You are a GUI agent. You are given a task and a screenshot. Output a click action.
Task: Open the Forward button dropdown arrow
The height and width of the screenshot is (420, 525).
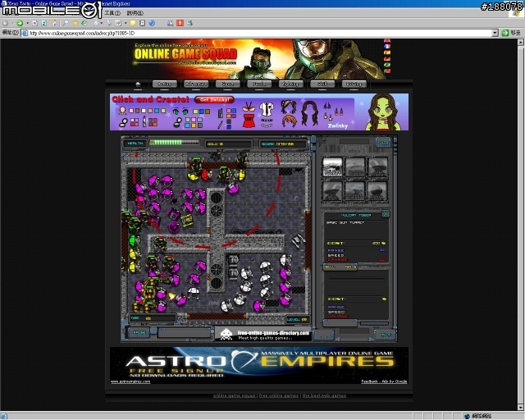[27, 23]
